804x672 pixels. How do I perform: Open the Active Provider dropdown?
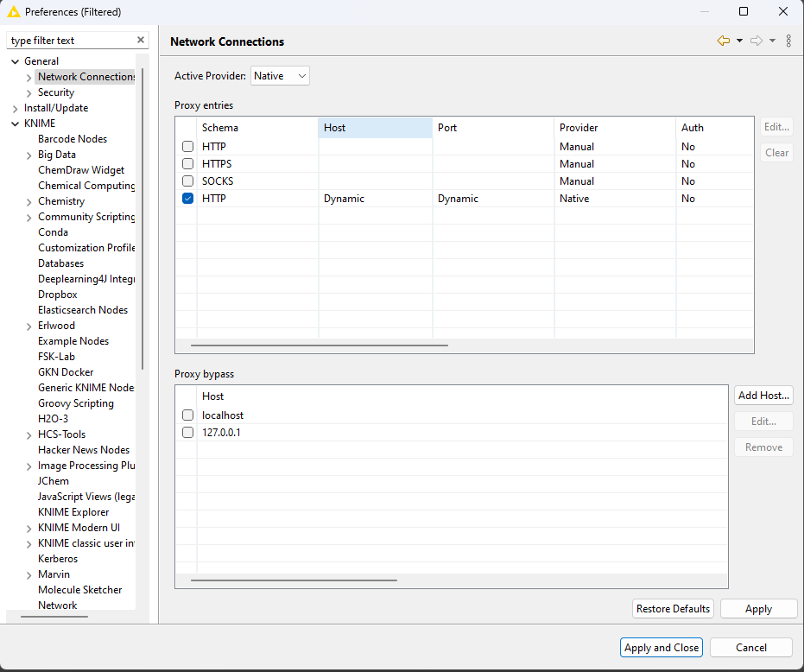[280, 76]
